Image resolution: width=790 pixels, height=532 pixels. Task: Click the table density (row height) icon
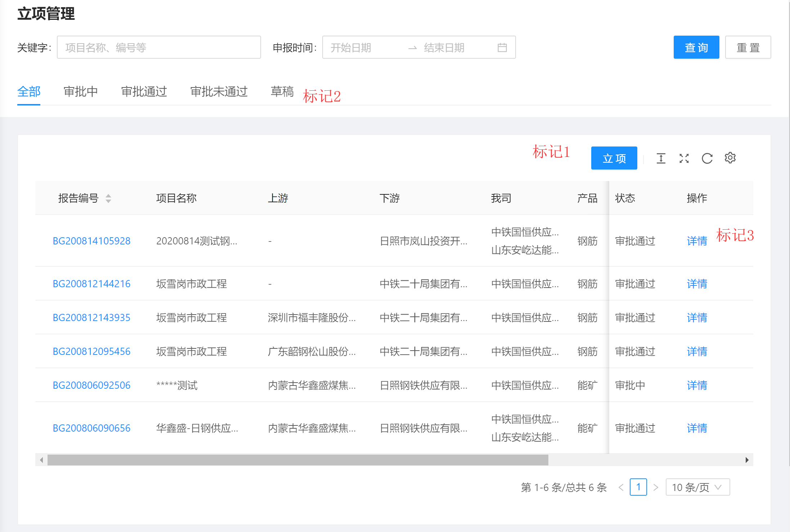pyautogui.click(x=661, y=158)
